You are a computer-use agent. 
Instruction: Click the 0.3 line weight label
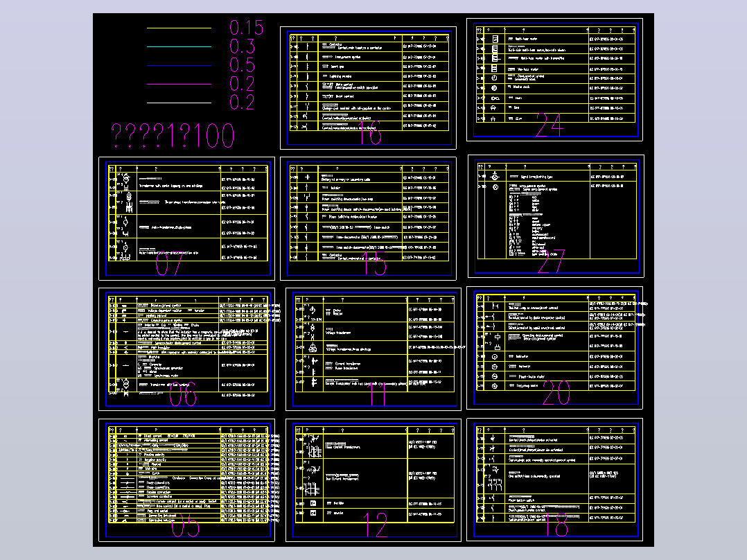pyautogui.click(x=242, y=46)
